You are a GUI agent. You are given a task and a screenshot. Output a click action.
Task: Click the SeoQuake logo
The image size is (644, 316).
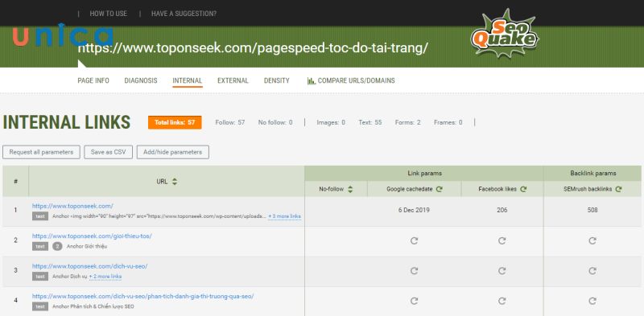pyautogui.click(x=505, y=34)
